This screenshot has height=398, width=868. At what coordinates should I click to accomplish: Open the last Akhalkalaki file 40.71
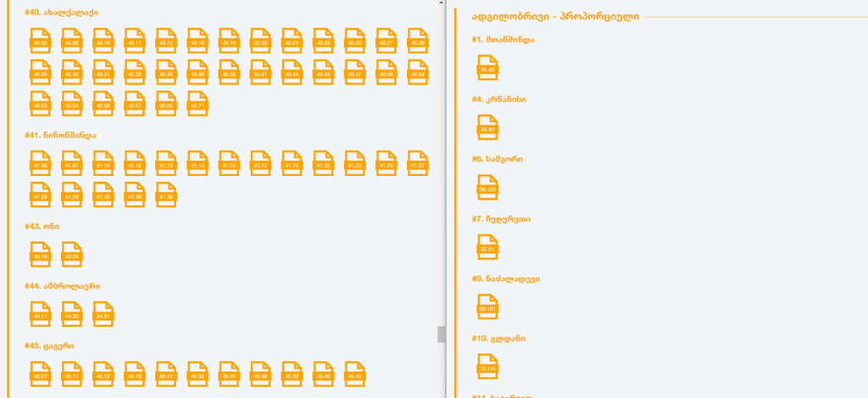(x=198, y=104)
